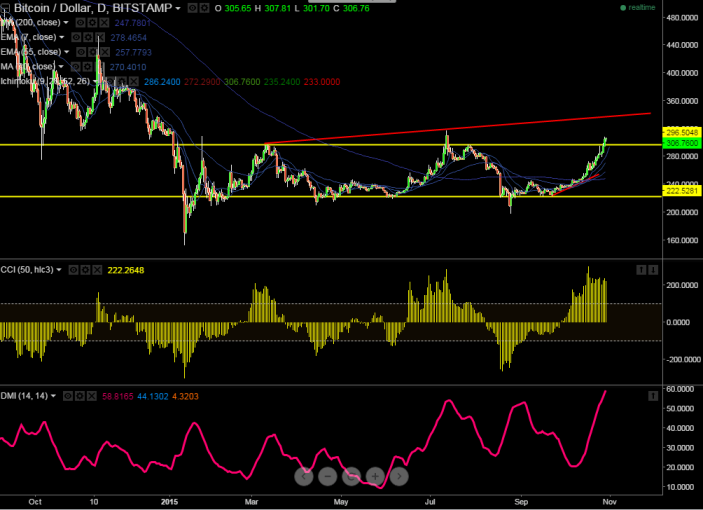The height and width of the screenshot is (510, 703).
Task: Open EMA (55, close) settings gear
Action: pyautogui.click(x=93, y=52)
